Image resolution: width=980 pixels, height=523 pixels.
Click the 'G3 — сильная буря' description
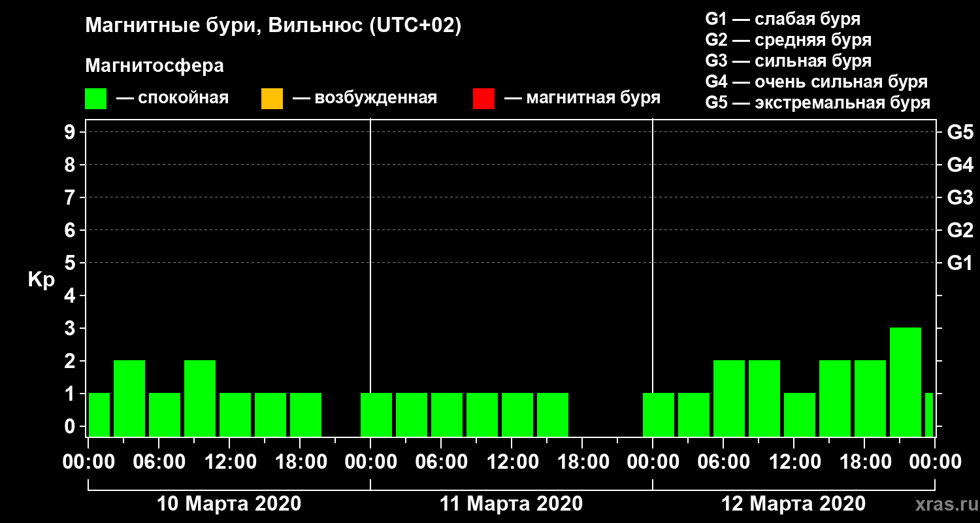(x=789, y=61)
